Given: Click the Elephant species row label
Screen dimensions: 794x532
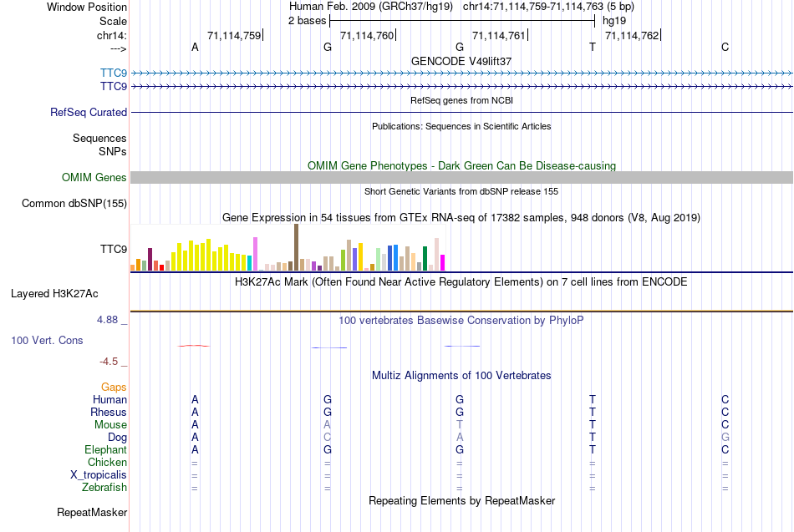Looking at the screenshot, I should click(x=106, y=449).
